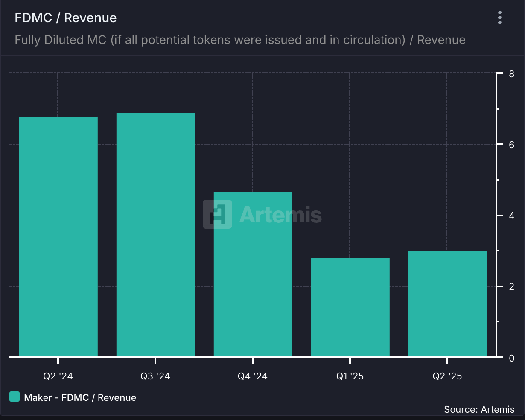
Task: Click the Q3 '24 axis label
Action: [155, 376]
